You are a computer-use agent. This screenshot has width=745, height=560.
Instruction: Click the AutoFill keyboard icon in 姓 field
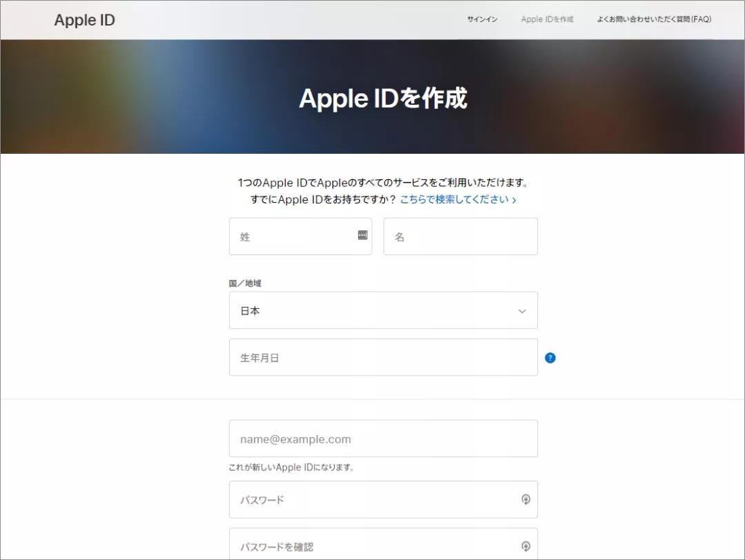tap(361, 235)
